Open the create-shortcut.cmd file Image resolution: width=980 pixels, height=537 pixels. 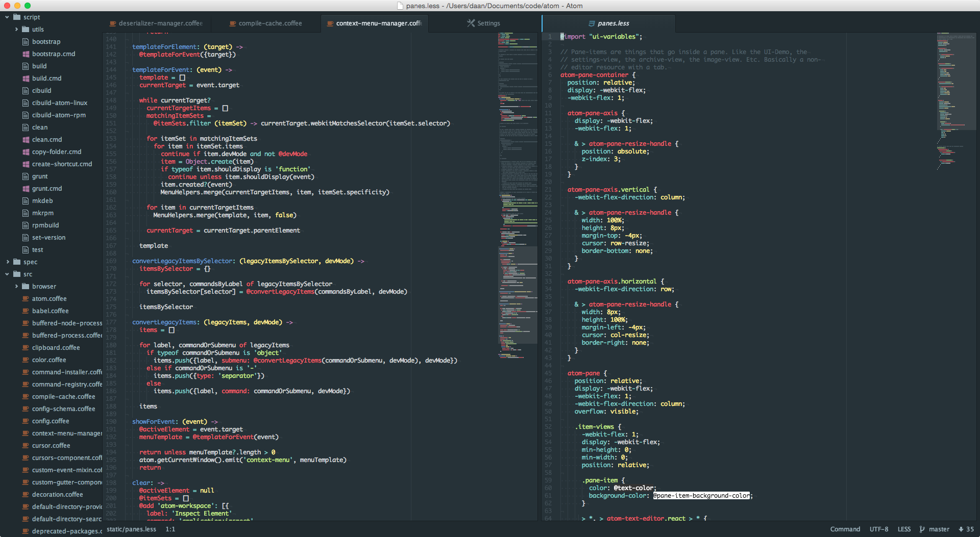coord(62,164)
